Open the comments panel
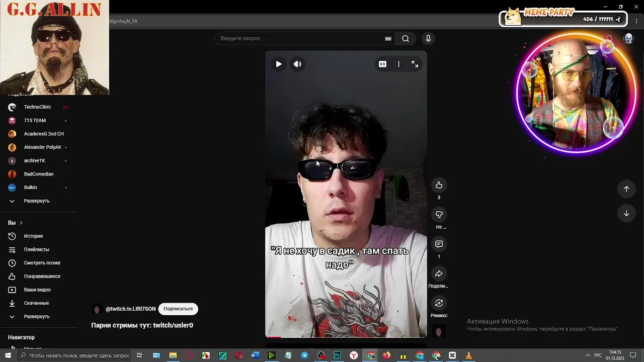The height and width of the screenshot is (362, 644). click(x=439, y=244)
